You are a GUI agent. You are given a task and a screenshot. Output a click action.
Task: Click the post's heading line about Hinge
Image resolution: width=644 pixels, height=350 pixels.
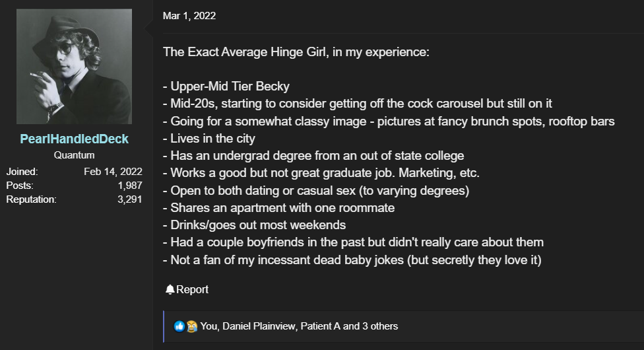296,52
